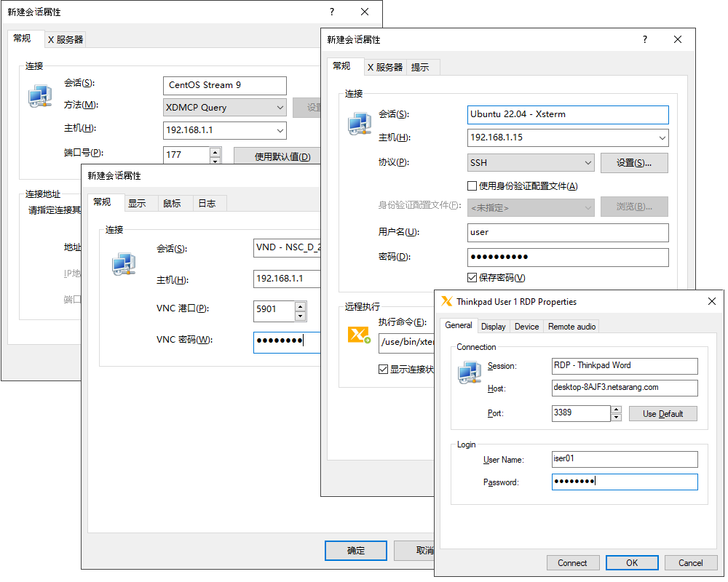
Task: Click the 浏览(B)... button
Action: pyautogui.click(x=634, y=207)
